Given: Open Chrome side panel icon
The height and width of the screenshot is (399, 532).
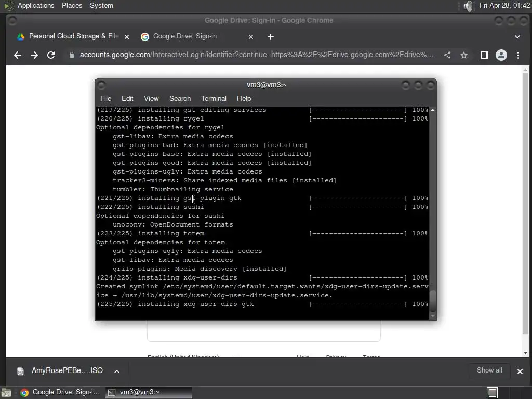Looking at the screenshot, I should pos(485,55).
